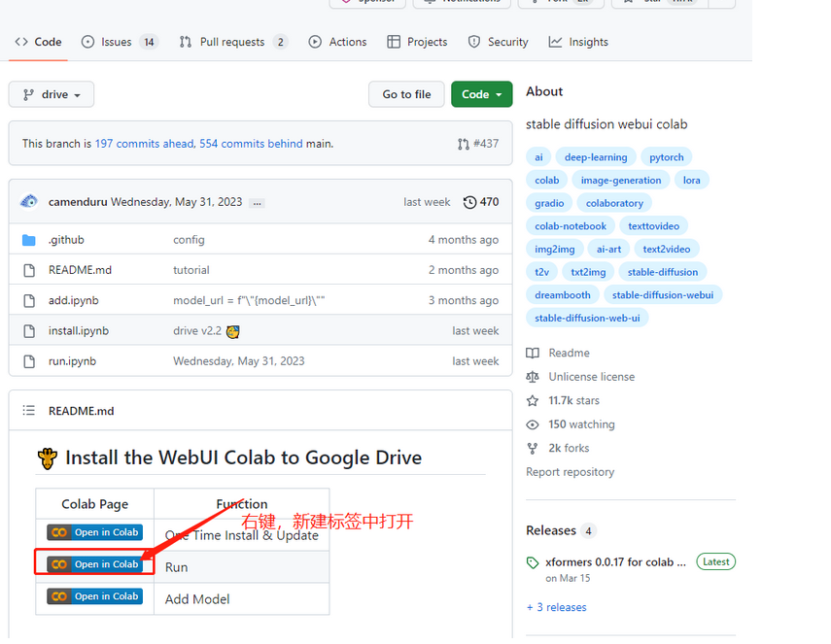Click the install.ipynb file icon
This screenshot has height=644, width=831.
[x=29, y=331]
